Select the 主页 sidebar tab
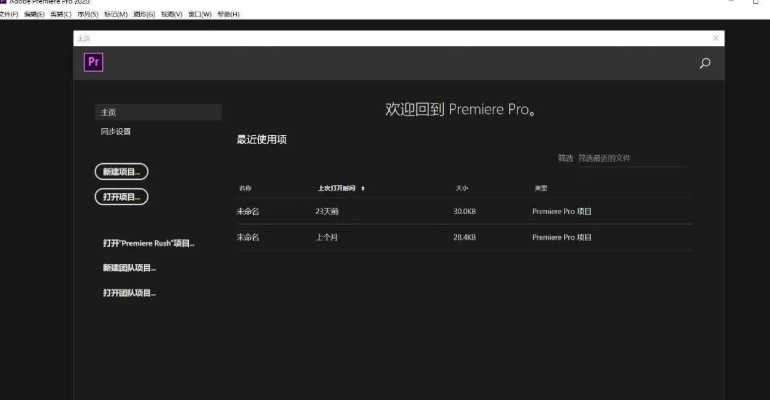Image resolution: width=770 pixels, height=400 pixels. [x=158, y=112]
